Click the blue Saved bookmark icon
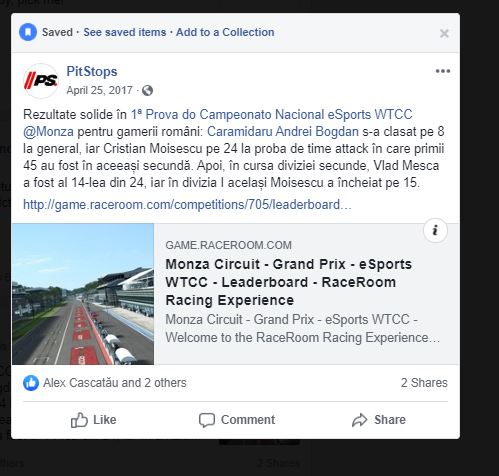499x476 pixels. point(28,32)
